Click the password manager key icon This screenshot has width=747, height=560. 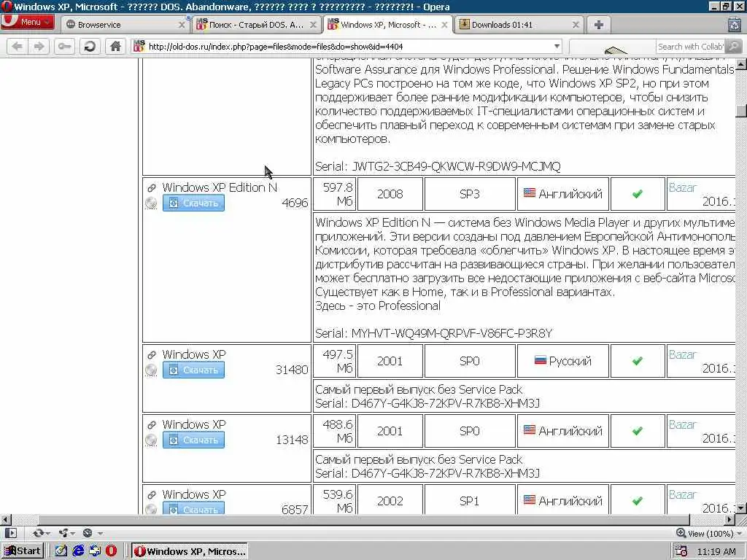click(x=64, y=46)
